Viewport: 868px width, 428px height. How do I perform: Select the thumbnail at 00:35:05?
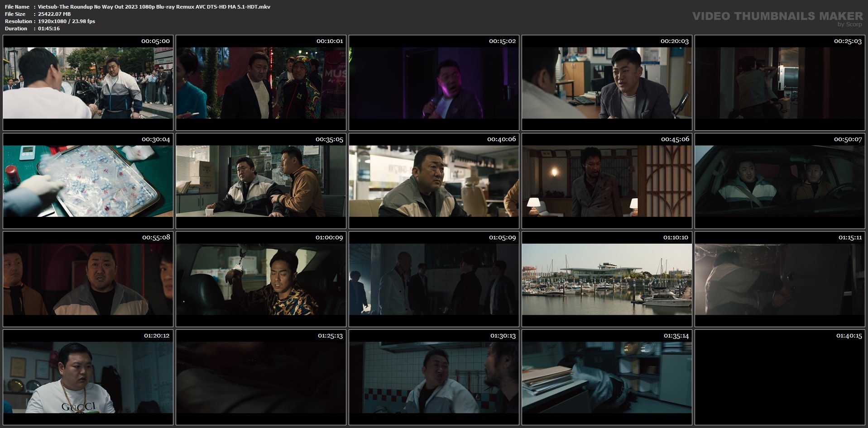coord(261,181)
